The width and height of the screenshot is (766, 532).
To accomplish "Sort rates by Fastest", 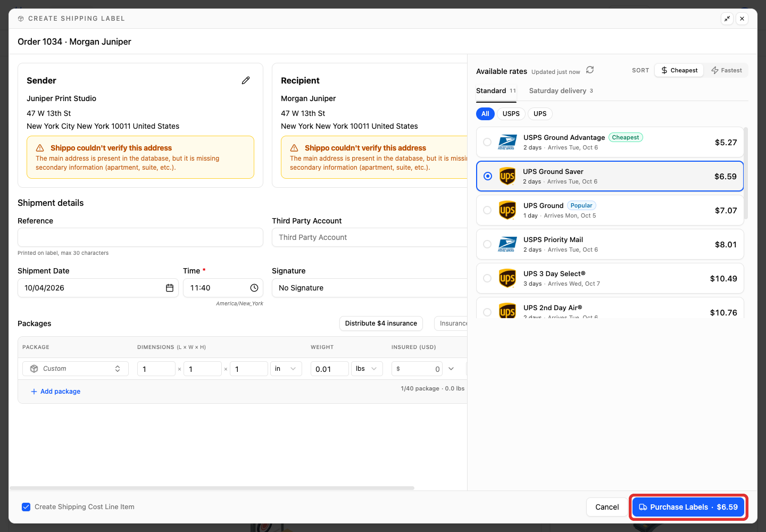I will [727, 70].
